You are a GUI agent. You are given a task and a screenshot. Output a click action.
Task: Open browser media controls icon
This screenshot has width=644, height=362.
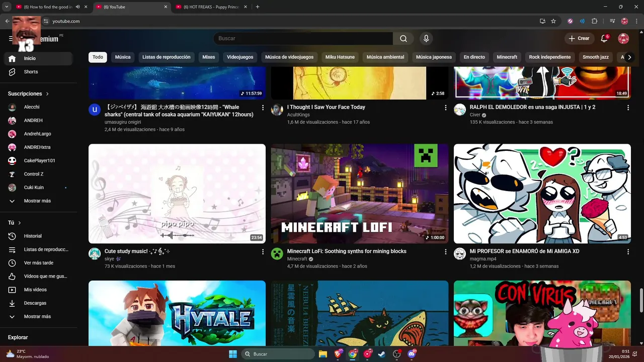coord(612,21)
